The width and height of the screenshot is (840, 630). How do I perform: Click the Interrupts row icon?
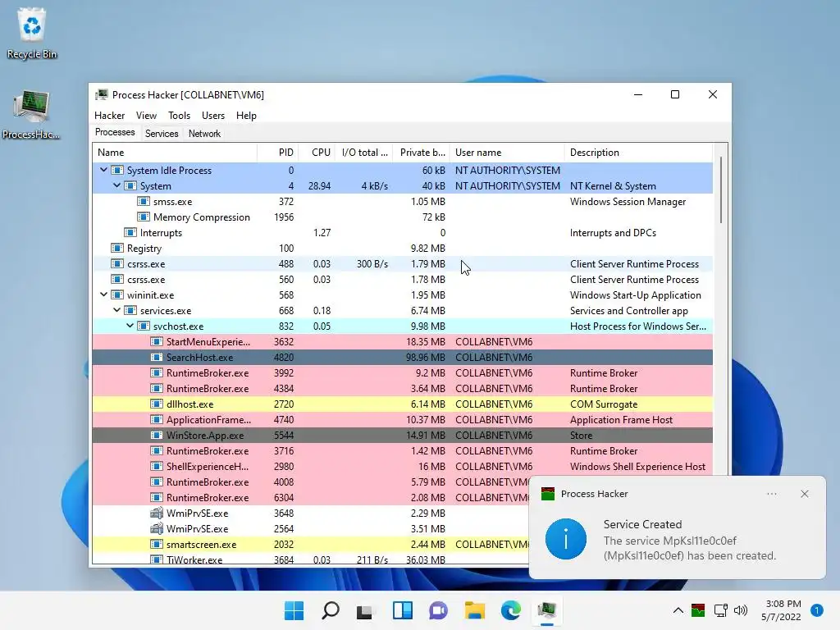click(130, 232)
